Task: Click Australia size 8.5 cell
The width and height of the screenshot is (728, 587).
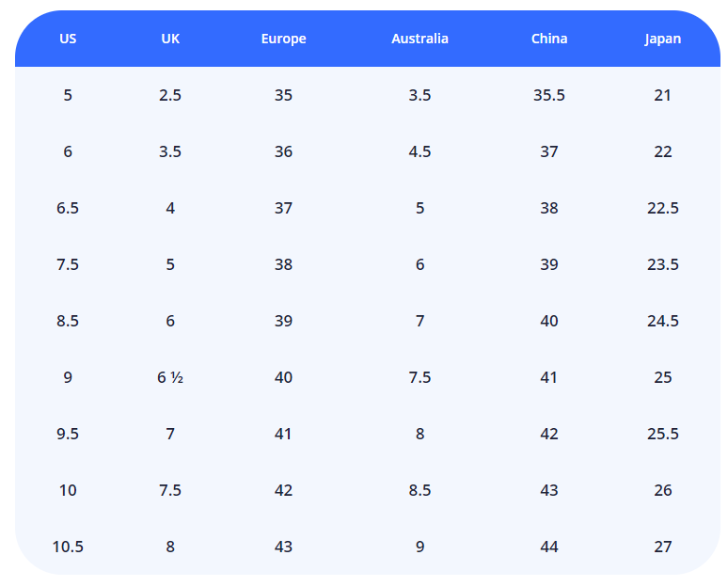Action: 419,490
